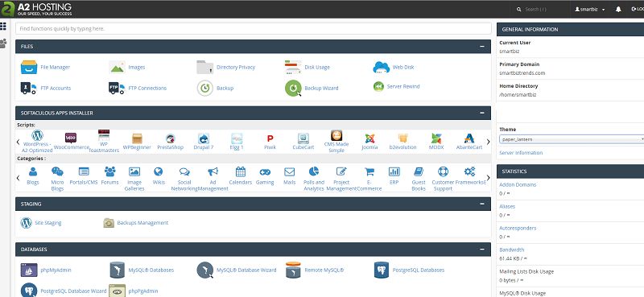644x297 pixels.
Task: Launch MySQL Database Wizard icon
Action: coord(204,270)
